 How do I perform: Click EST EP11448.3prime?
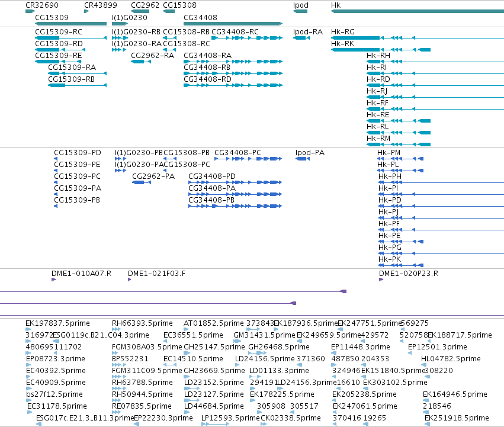(361, 347)
